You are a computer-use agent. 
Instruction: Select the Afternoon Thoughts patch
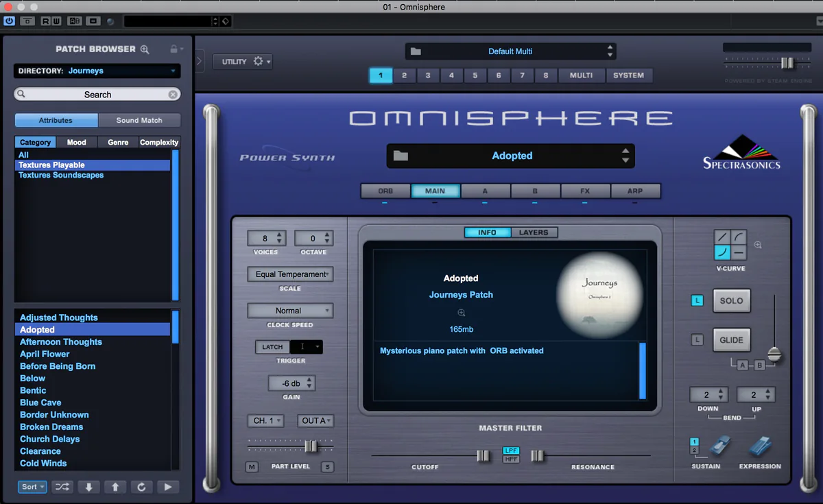coord(93,341)
